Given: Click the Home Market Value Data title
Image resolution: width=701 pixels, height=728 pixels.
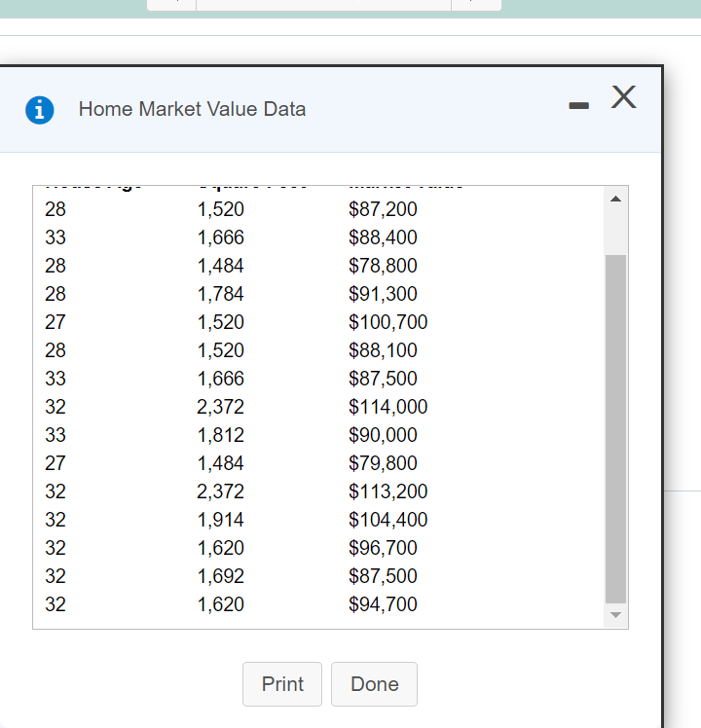Looking at the screenshot, I should click(192, 110).
